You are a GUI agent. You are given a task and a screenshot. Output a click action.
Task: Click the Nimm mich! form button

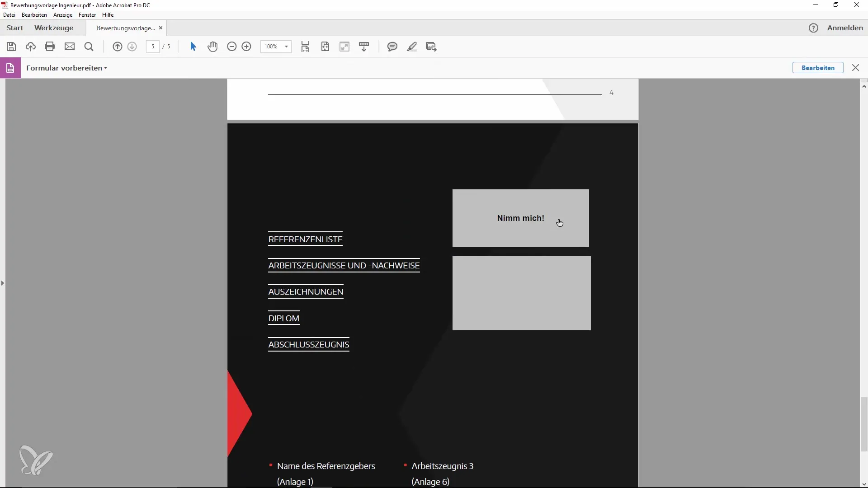pyautogui.click(x=520, y=218)
